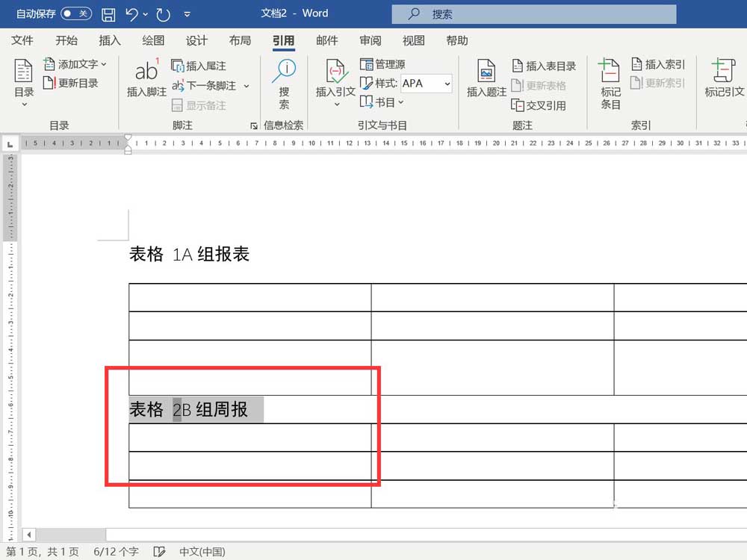Click the first cell of the top table
Screen dimensions: 747x560
[x=249, y=298]
